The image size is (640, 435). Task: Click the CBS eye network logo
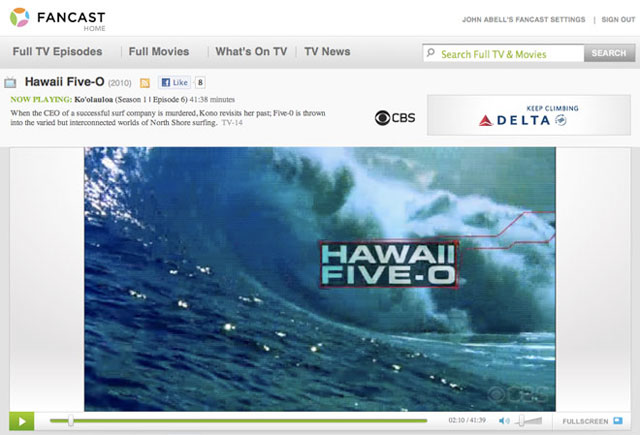point(395,118)
